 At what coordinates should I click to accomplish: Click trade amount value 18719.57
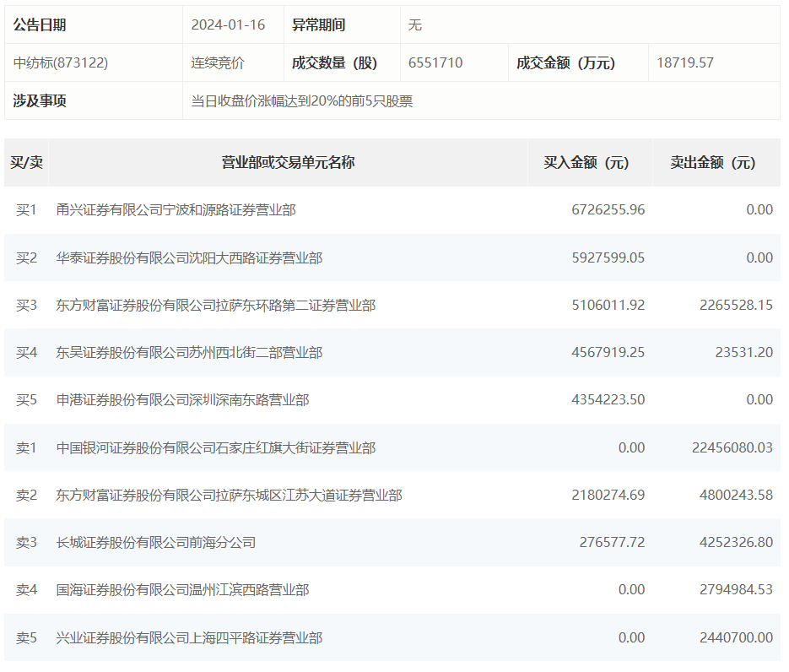coord(685,63)
